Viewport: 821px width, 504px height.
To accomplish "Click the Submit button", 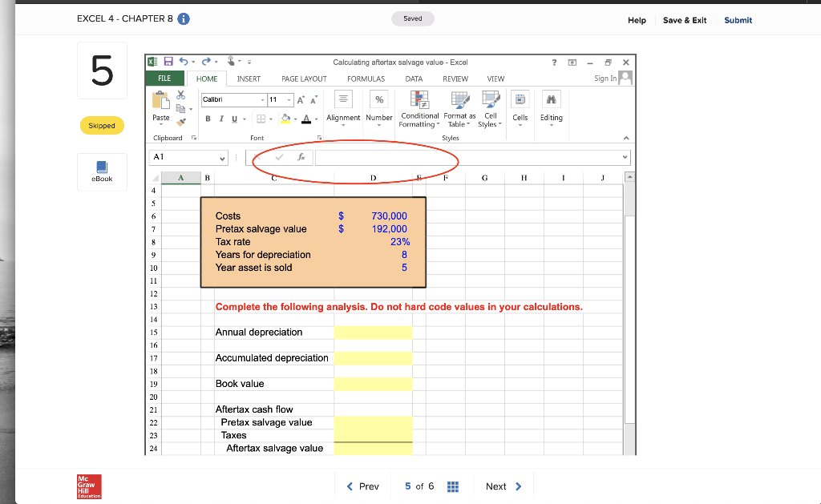I will click(738, 20).
